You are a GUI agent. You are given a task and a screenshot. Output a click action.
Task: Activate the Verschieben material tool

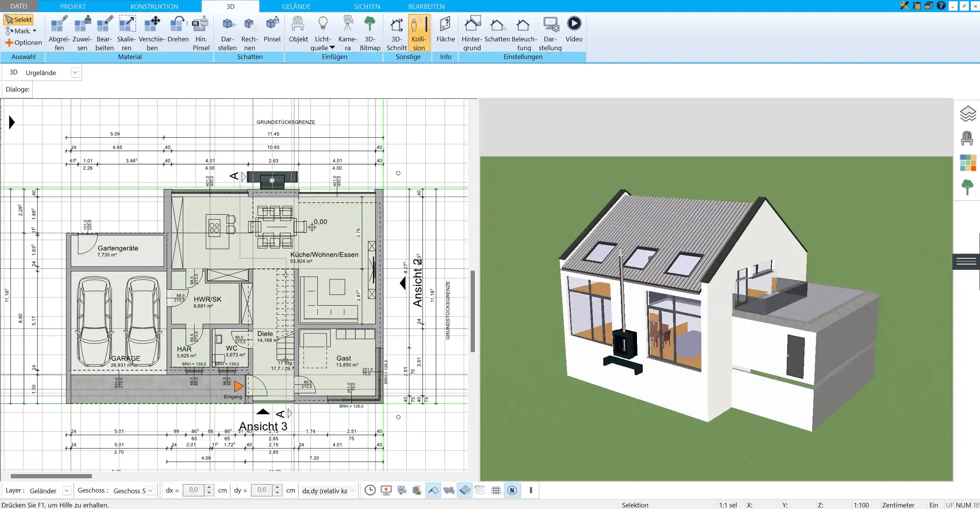pyautogui.click(x=152, y=33)
